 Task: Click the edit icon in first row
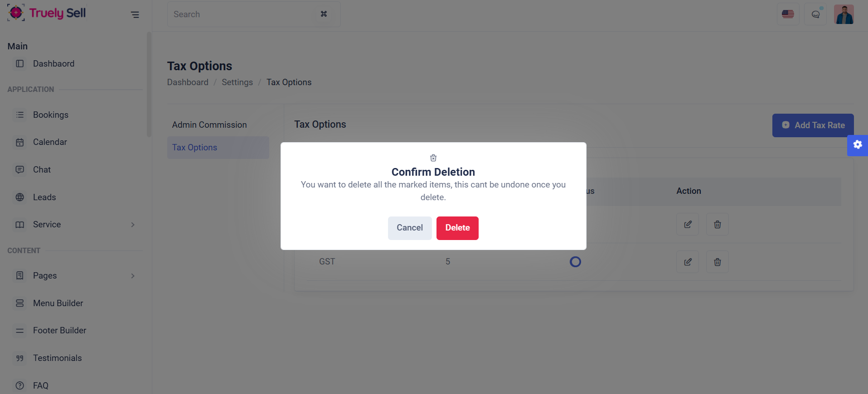(x=688, y=224)
